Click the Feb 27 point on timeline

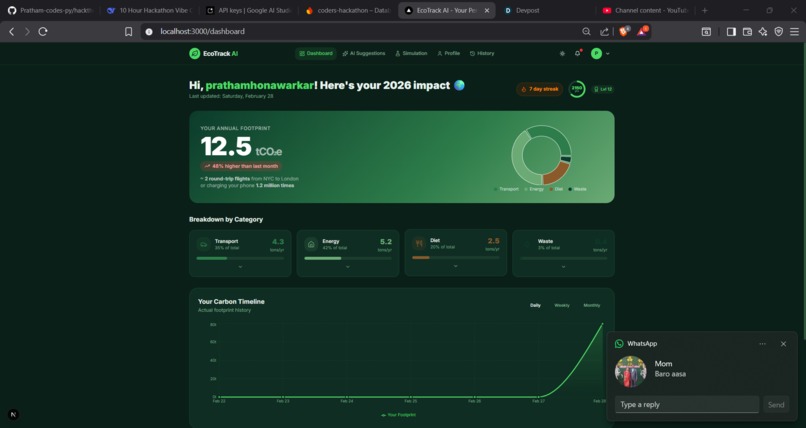click(x=538, y=397)
